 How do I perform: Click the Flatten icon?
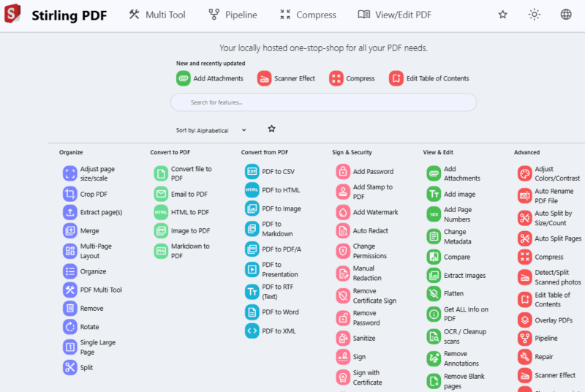(x=434, y=293)
